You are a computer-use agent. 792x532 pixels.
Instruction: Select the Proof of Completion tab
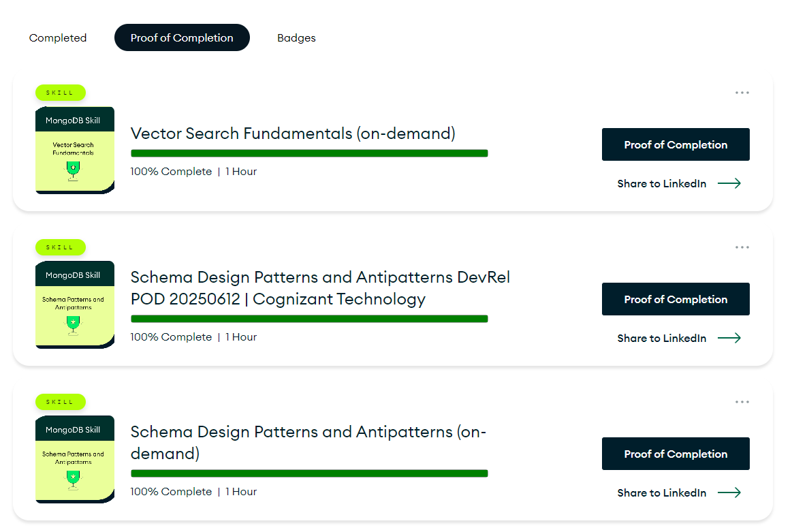pos(182,38)
